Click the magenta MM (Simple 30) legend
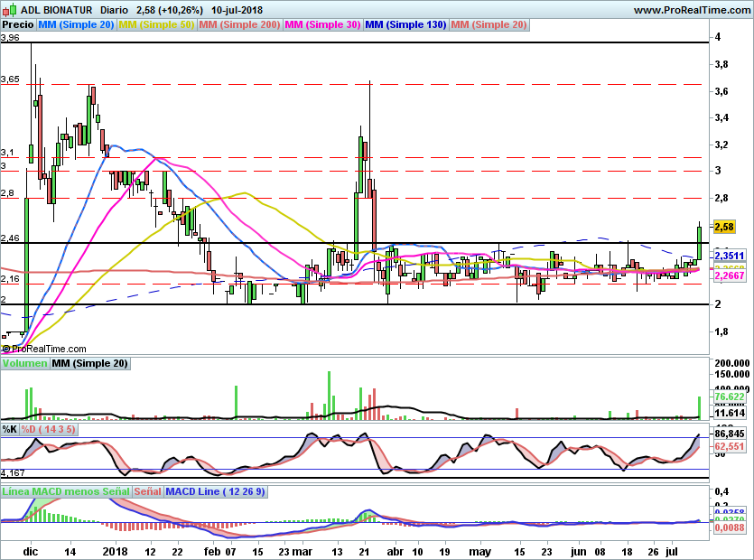Viewport: 754px width, 560px height. [x=322, y=24]
